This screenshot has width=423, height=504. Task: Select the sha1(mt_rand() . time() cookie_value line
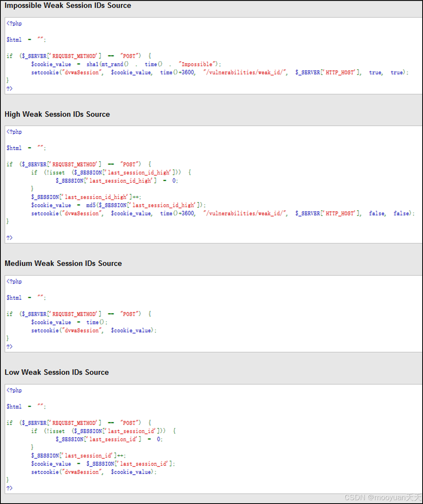point(126,64)
